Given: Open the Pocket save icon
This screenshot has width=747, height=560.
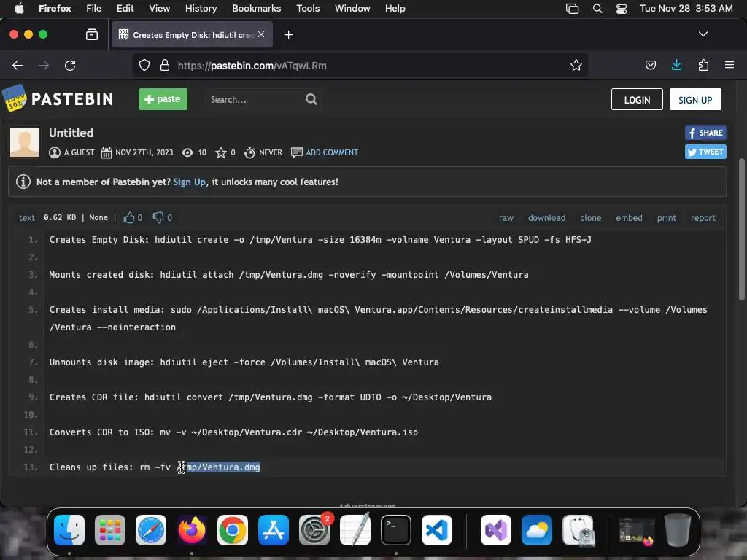Looking at the screenshot, I should tap(650, 65).
